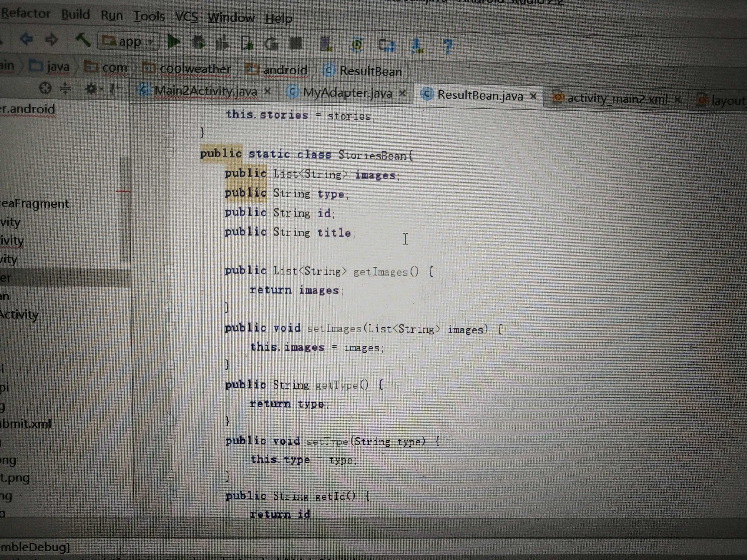Screen dimensions: 747x560
Task: Click the blue Help question mark icon
Action: (447, 46)
